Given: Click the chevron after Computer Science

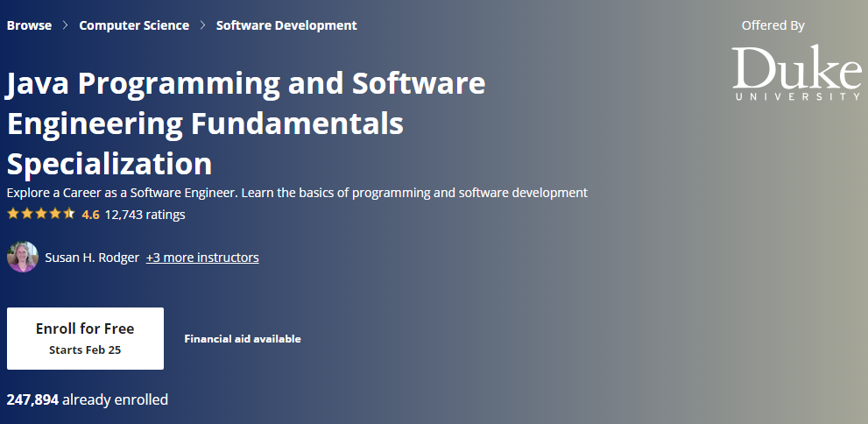Looking at the screenshot, I should pyautogui.click(x=202, y=25).
